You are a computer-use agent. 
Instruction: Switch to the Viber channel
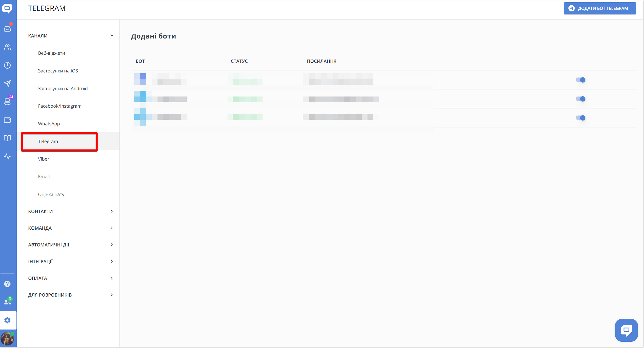click(43, 159)
